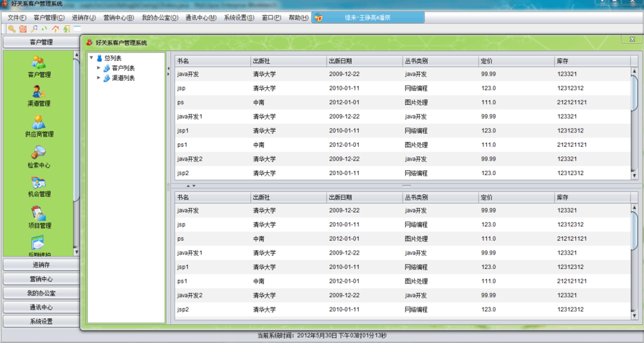Select jsp2 row in lower table

[403, 309]
